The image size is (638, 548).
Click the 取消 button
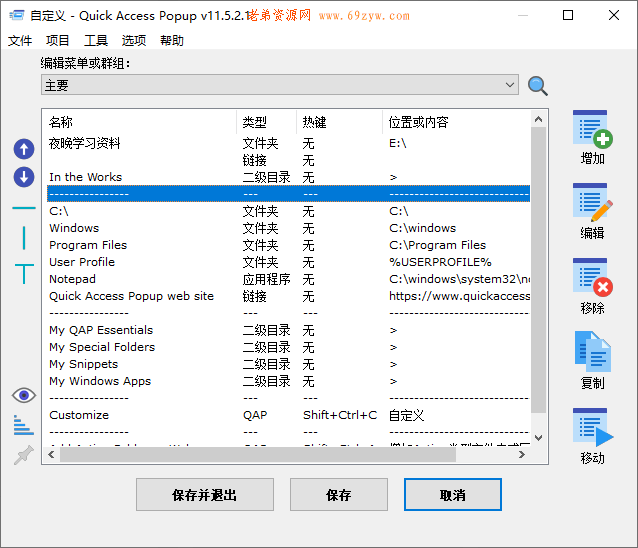coord(452,495)
